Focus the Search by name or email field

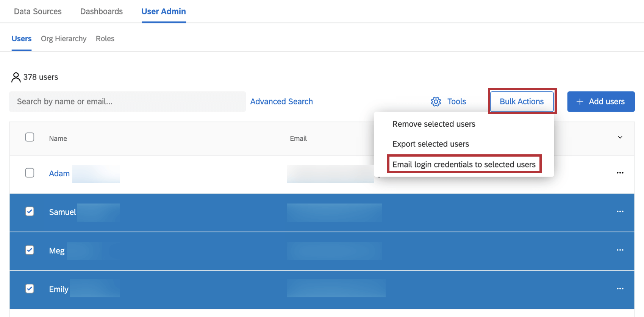click(x=128, y=101)
